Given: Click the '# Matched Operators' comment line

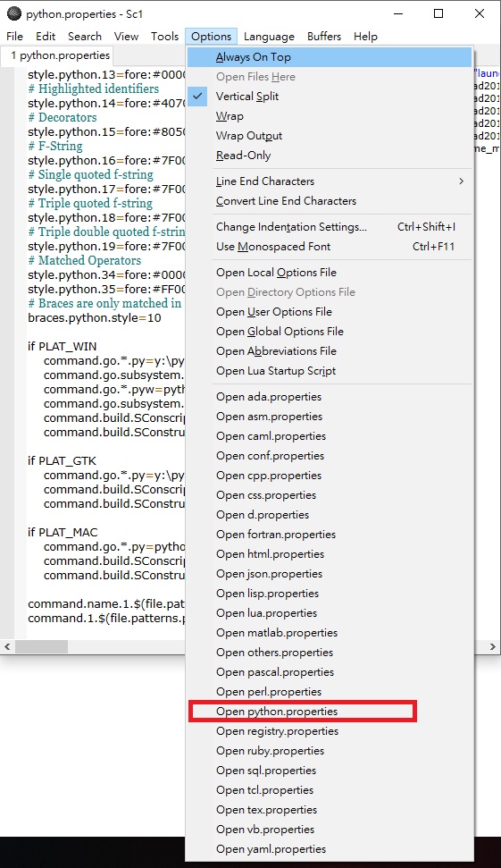Looking at the screenshot, I should pyautogui.click(x=85, y=260).
